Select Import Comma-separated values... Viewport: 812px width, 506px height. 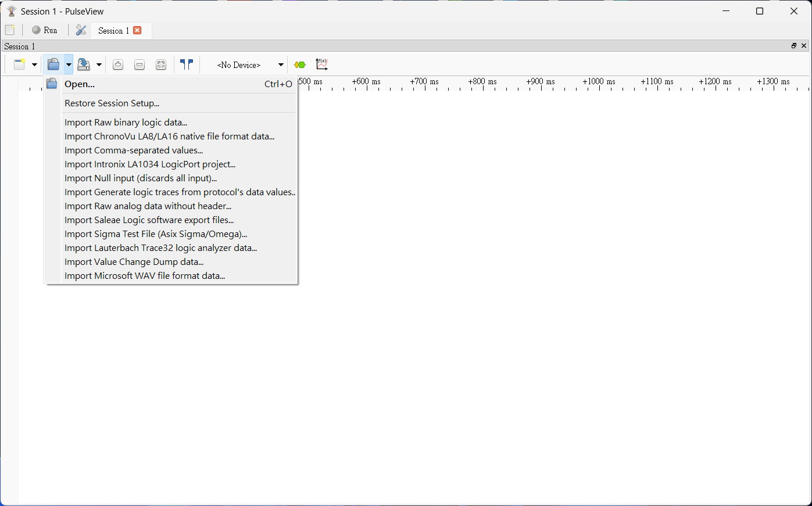point(171,150)
